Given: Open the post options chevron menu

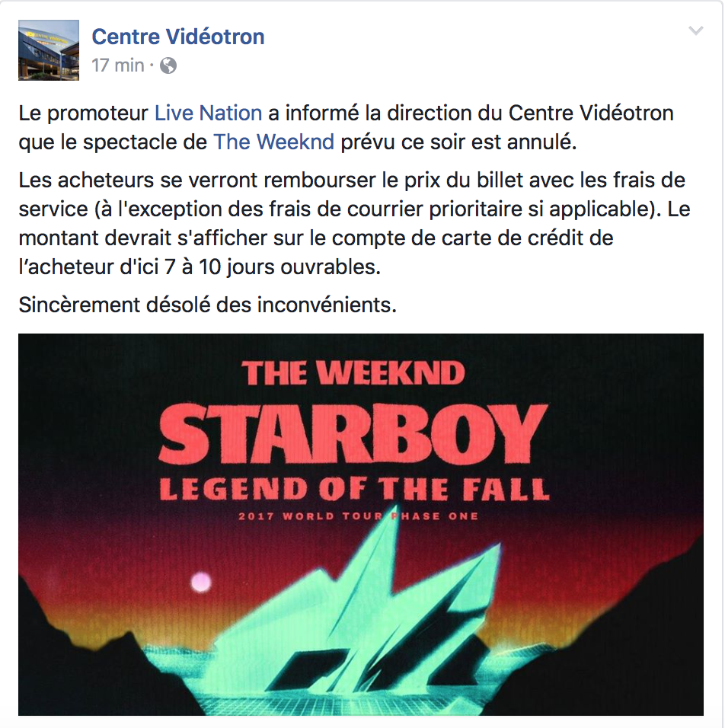Looking at the screenshot, I should (695, 31).
